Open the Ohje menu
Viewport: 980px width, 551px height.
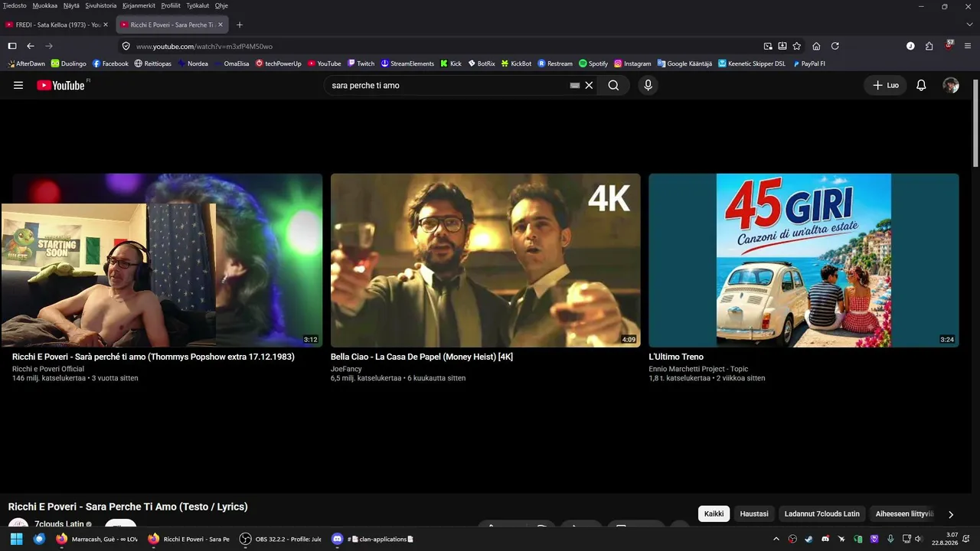coord(221,5)
